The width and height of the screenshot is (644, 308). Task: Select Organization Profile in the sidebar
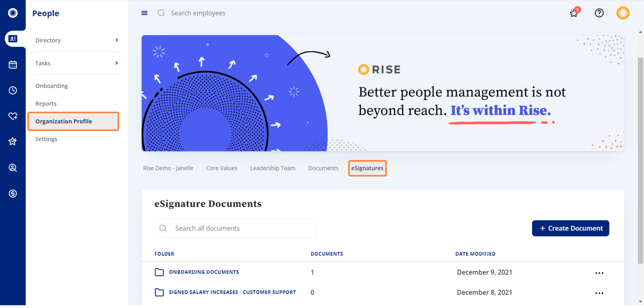pos(73,122)
